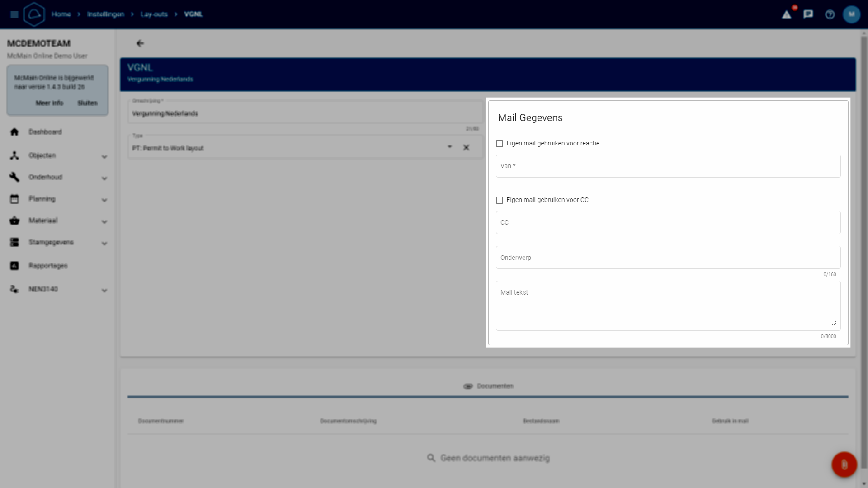Click the red attachment floating button
868x488 pixels.
(844, 465)
